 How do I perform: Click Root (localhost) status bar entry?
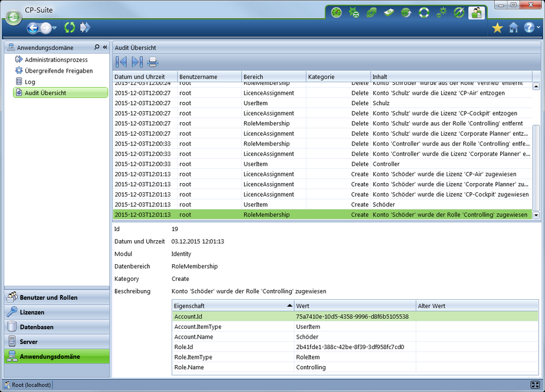28,385
